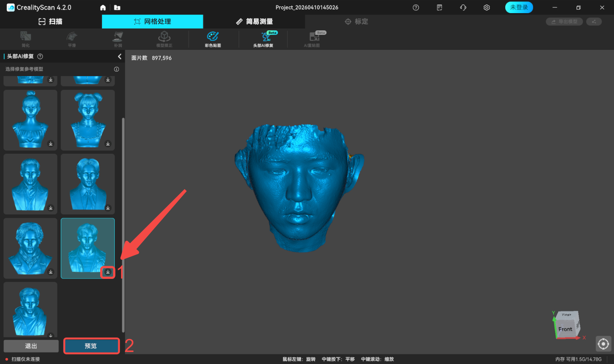Click the 未登录 login button
The height and width of the screenshot is (364, 614).
519,7
